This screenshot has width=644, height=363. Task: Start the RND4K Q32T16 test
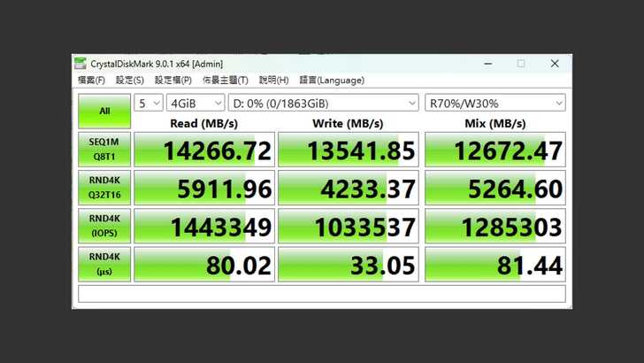(x=104, y=188)
